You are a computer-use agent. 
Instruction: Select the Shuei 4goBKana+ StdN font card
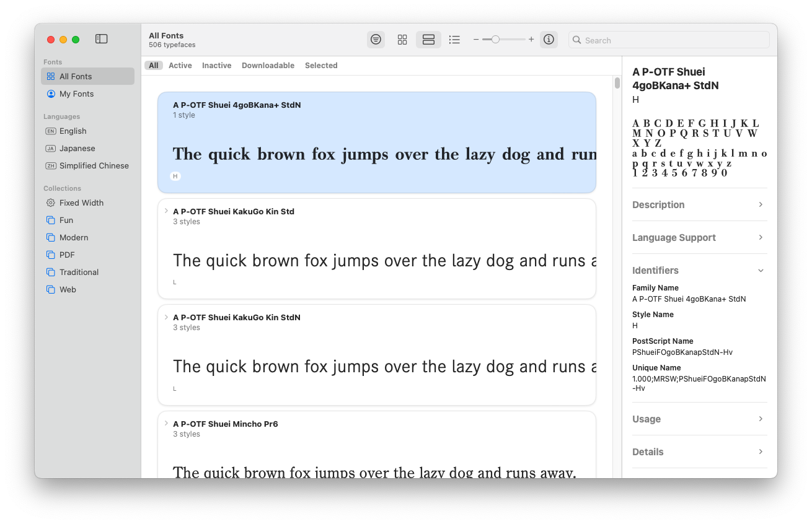tap(377, 142)
